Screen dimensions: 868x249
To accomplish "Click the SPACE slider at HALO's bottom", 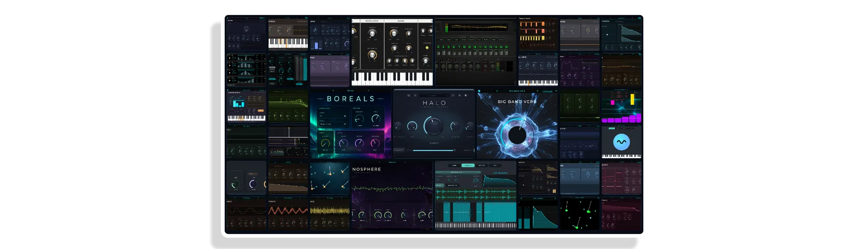I will 434,150.
